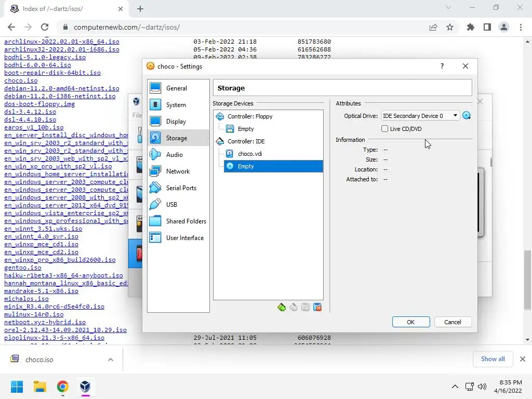The image size is (532, 399).
Task: Open the Shared Folders settings category
Action: 178,221
